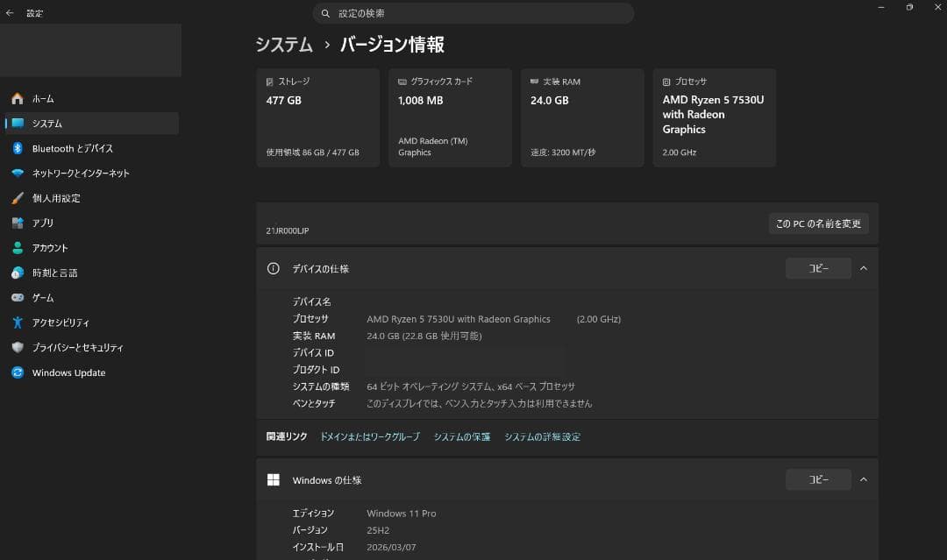Select the 64 ビット オペレーティング システム value
Viewport: 947px width, 560px height.
[x=471, y=386]
